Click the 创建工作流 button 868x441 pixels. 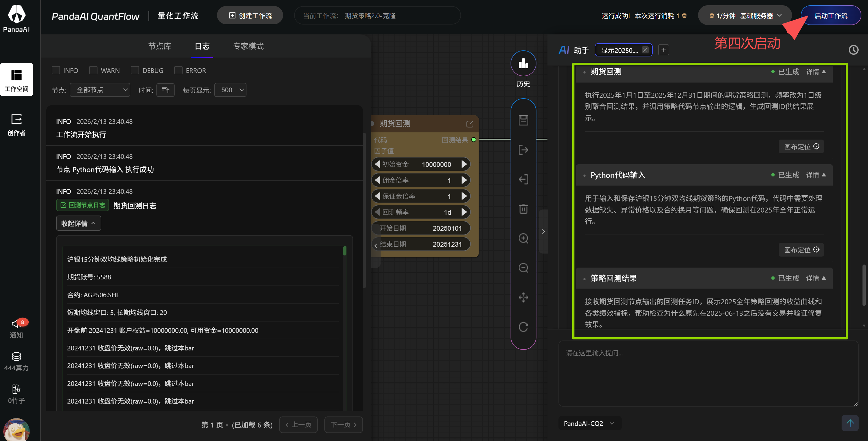(250, 15)
